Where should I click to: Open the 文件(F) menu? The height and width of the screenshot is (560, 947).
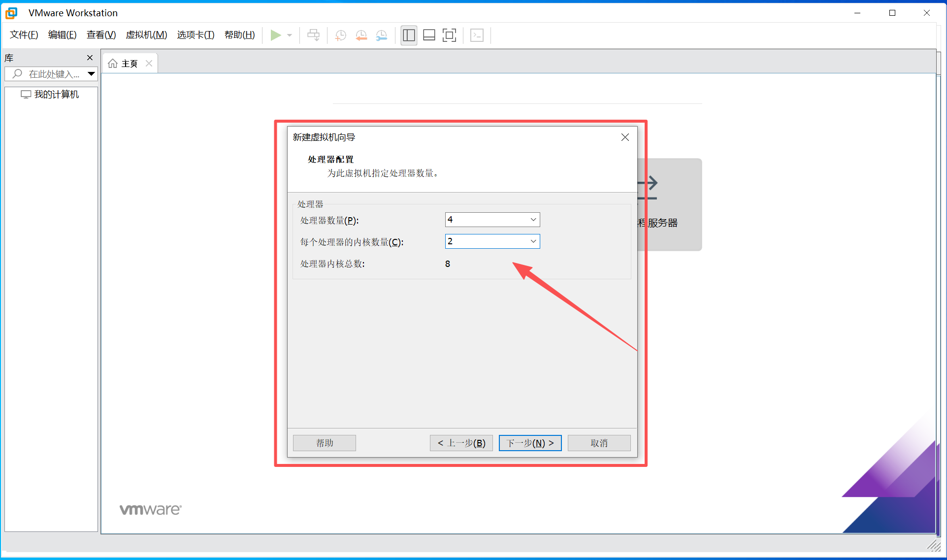[24, 35]
